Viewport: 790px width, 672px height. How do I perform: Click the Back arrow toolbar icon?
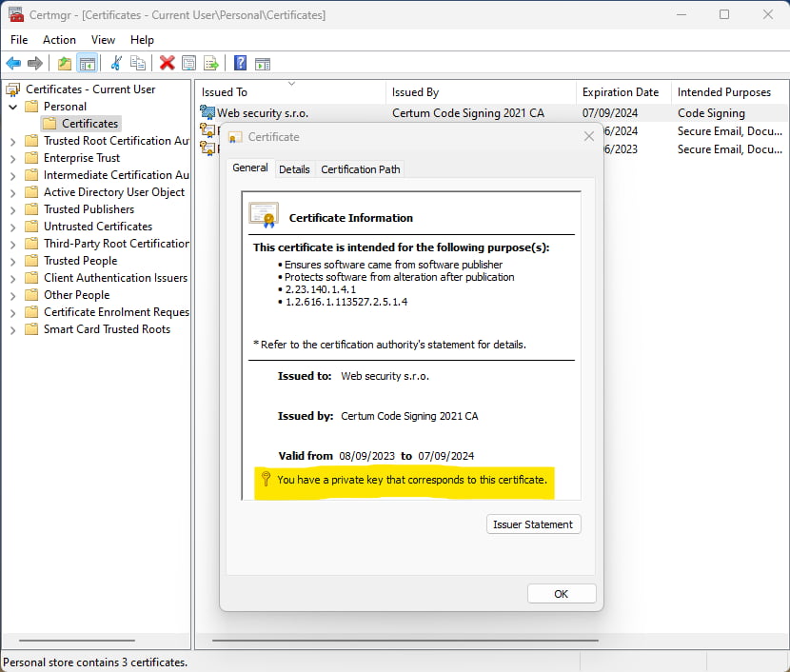tap(13, 64)
